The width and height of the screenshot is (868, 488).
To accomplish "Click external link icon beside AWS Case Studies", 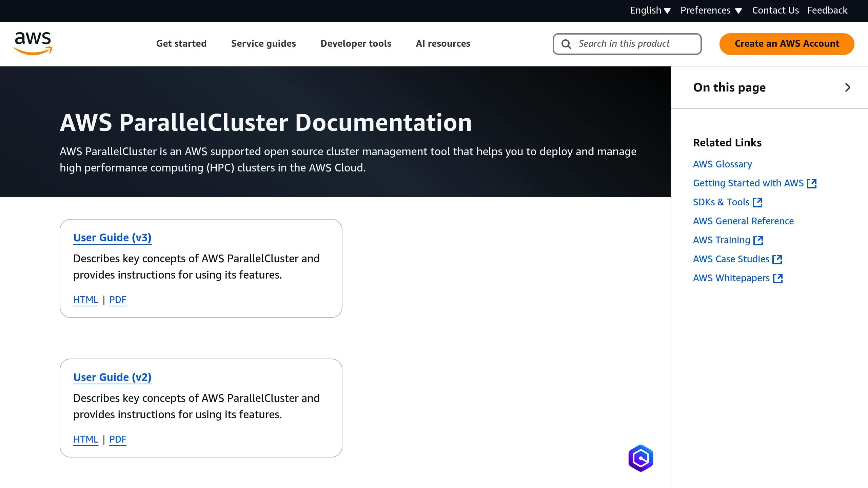I will click(777, 259).
